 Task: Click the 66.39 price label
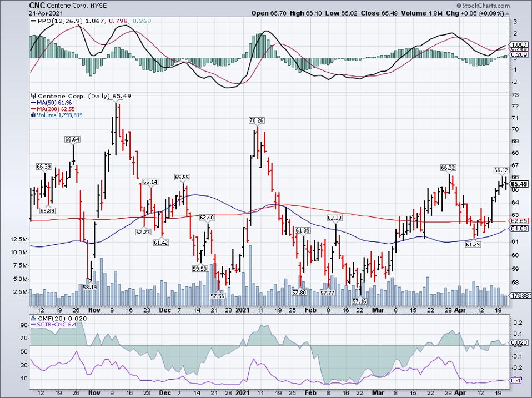(44, 167)
